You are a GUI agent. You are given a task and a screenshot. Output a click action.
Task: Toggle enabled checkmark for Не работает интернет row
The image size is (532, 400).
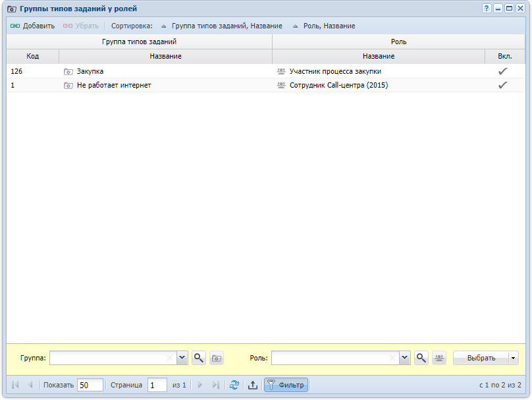503,85
